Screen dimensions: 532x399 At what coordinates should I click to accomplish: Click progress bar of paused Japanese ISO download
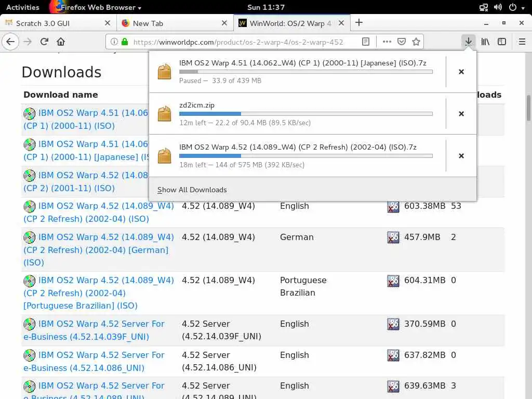[305, 72]
